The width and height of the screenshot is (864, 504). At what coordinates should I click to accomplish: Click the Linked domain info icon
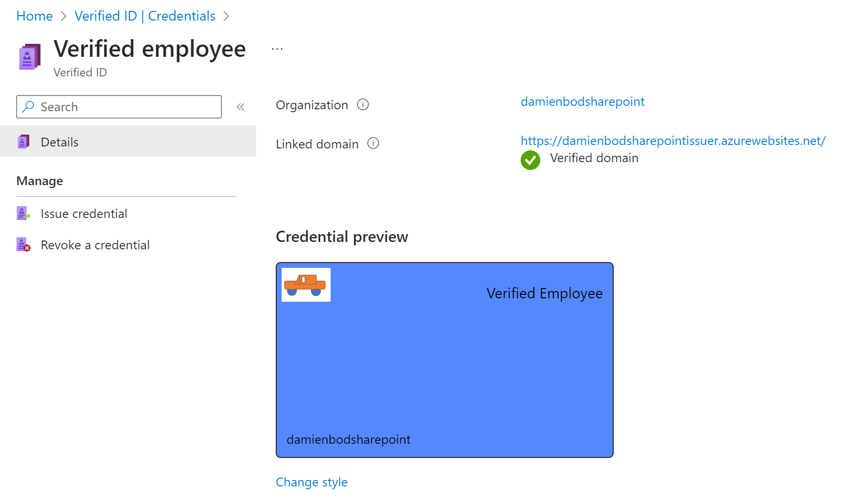click(373, 144)
